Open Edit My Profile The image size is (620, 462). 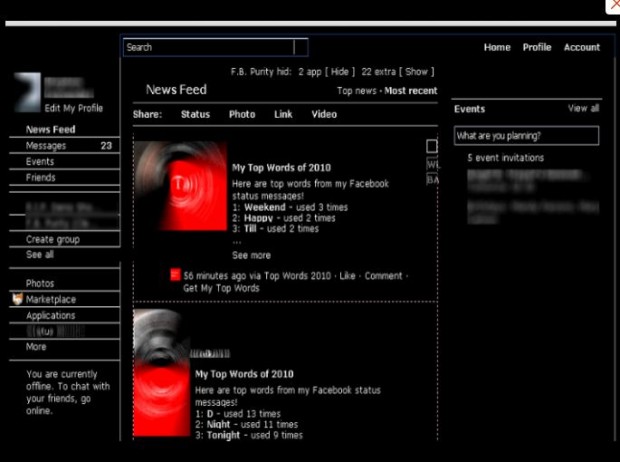[74, 108]
